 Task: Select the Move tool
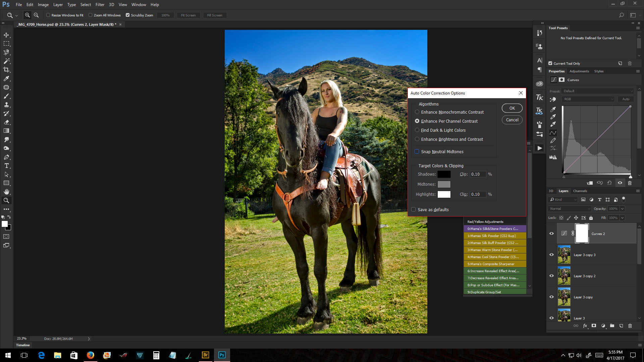click(6, 35)
